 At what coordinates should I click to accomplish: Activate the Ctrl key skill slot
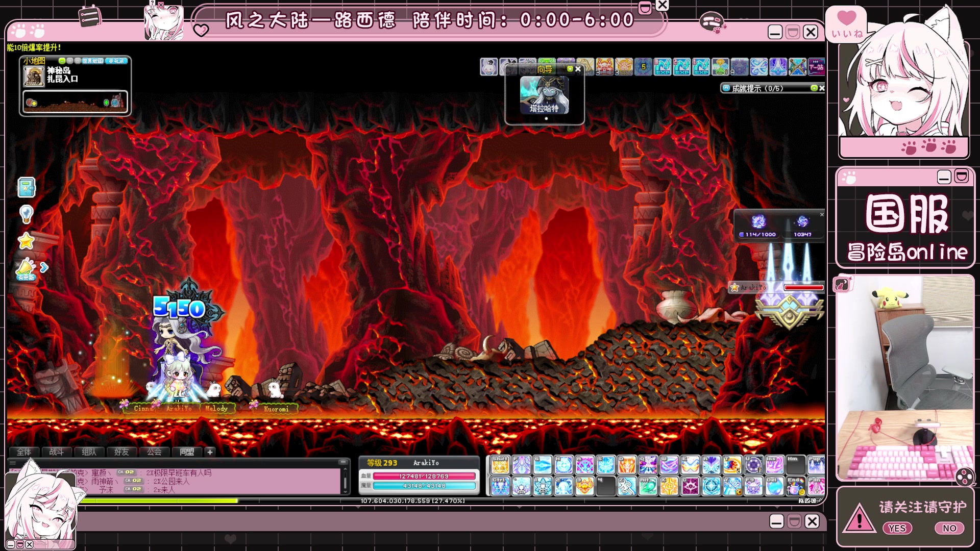pyautogui.click(x=500, y=486)
